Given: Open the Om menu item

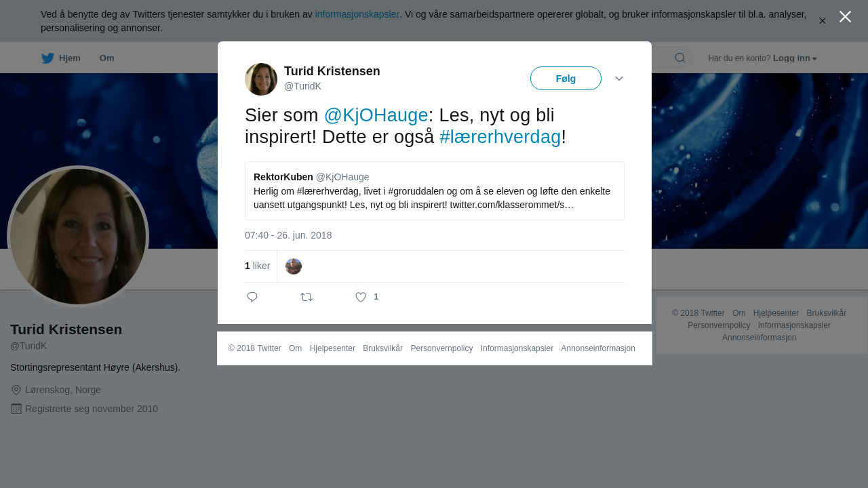Looking at the screenshot, I should [x=106, y=58].
